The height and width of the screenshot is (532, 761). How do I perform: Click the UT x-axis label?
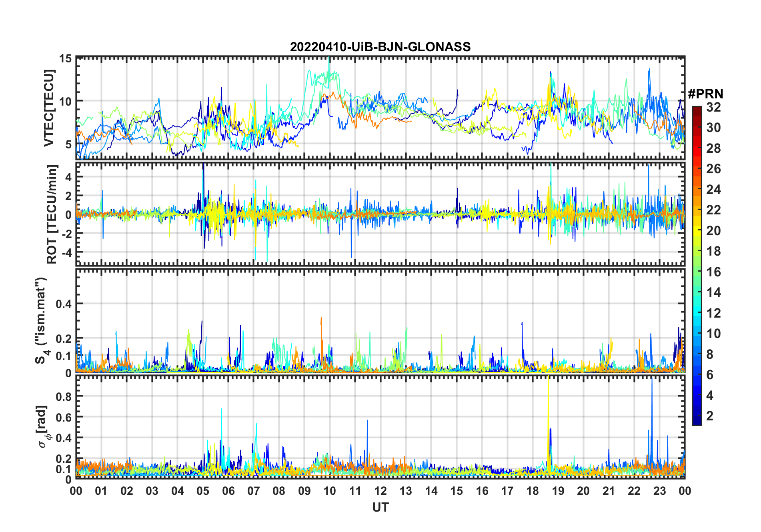coord(380,508)
